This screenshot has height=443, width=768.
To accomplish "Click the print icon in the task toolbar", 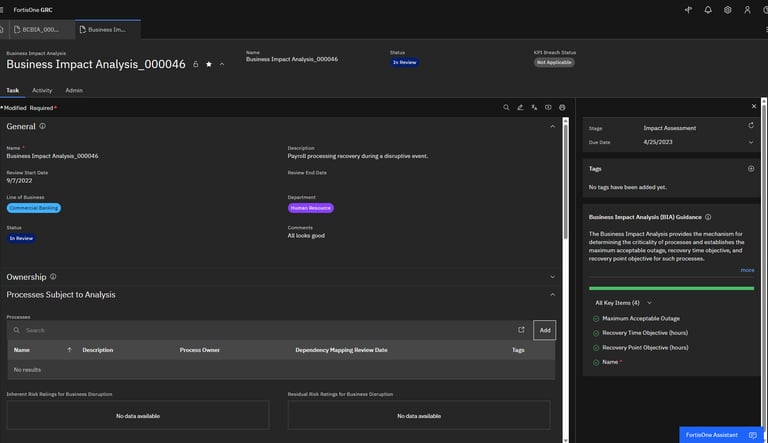I will point(562,107).
